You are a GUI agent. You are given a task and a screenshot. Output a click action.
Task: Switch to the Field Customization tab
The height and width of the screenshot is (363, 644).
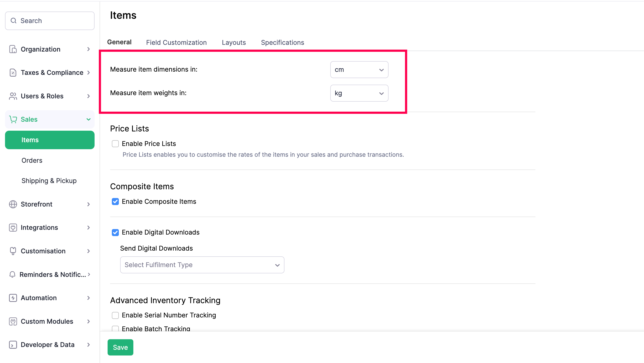176,43
